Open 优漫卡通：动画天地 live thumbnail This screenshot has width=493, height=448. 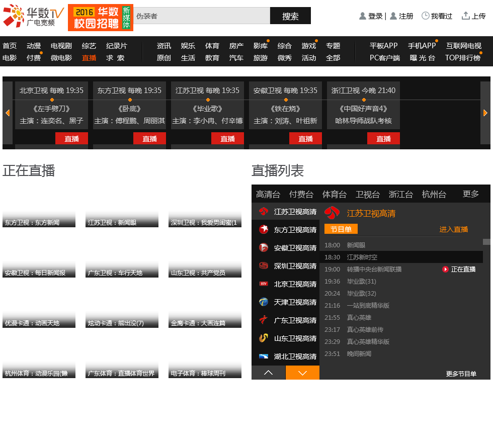[39, 307]
